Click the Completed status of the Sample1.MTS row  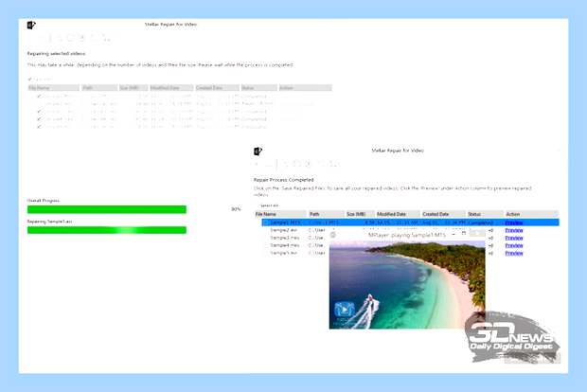480,223
